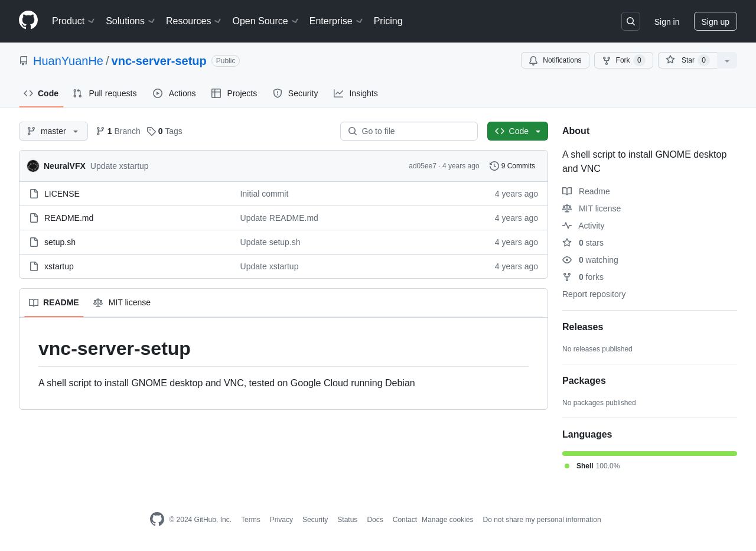756x551 pixels.
Task: Switch to the MIT license tab
Action: pos(122,302)
